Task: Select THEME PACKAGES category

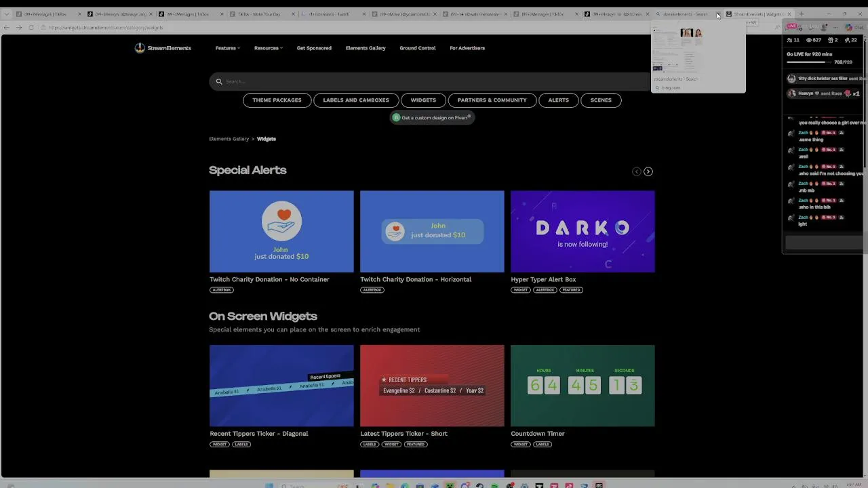Action: coord(277,100)
